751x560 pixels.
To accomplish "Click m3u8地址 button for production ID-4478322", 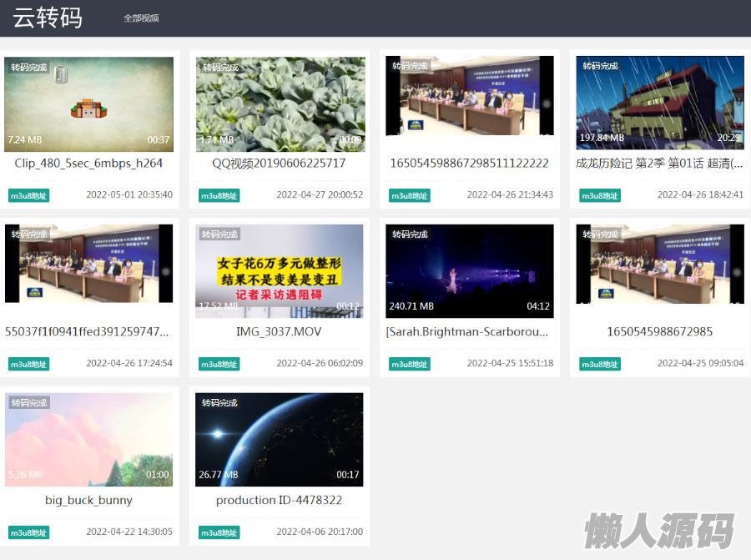I will pyautogui.click(x=219, y=532).
